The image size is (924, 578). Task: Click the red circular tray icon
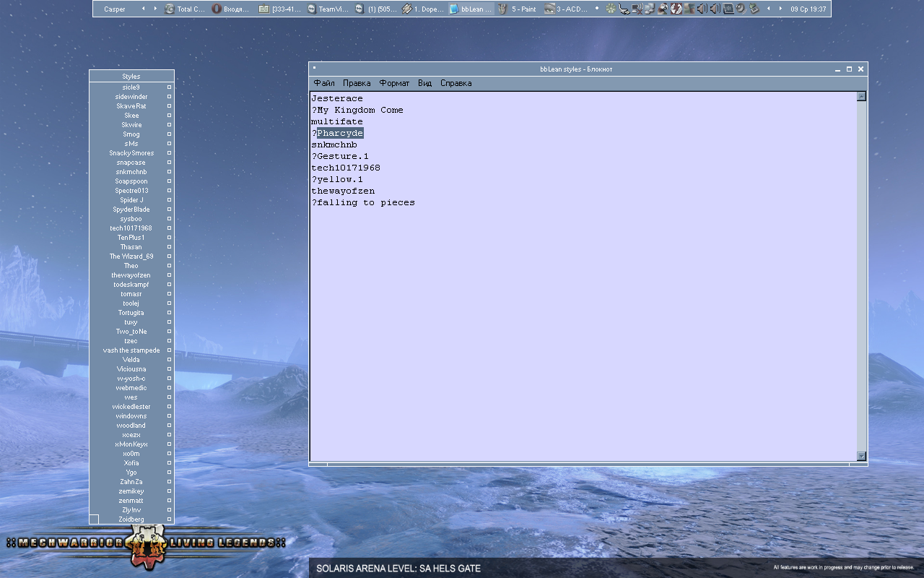(676, 9)
